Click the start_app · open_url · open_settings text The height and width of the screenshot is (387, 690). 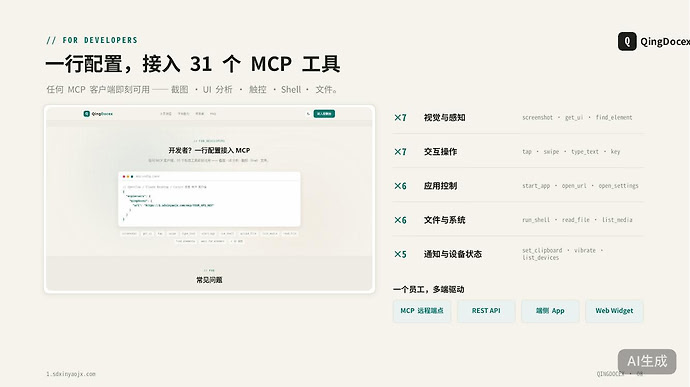pos(580,186)
